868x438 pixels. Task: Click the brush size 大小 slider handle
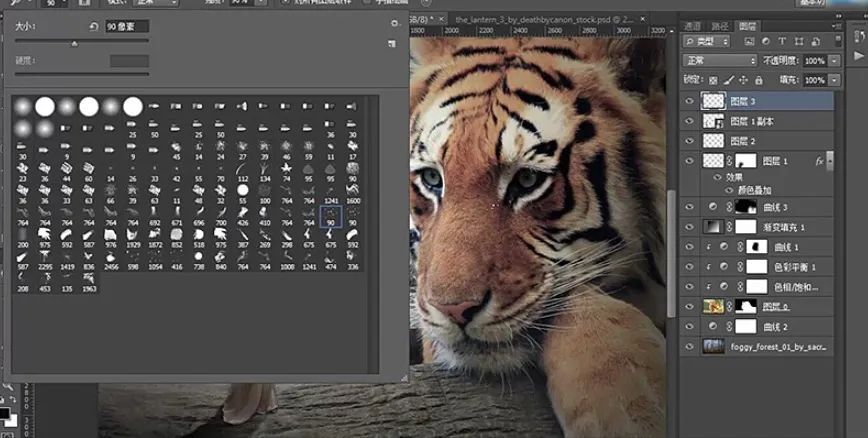tap(74, 44)
